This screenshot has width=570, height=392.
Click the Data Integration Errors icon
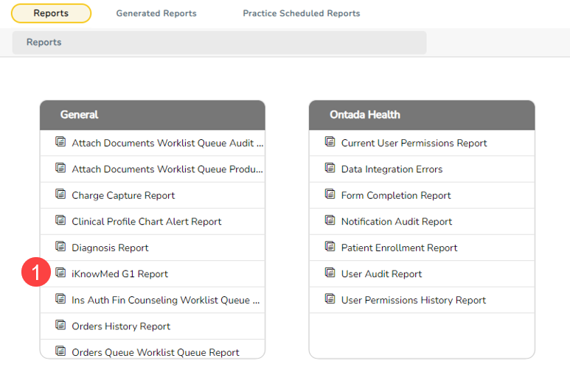pos(330,168)
